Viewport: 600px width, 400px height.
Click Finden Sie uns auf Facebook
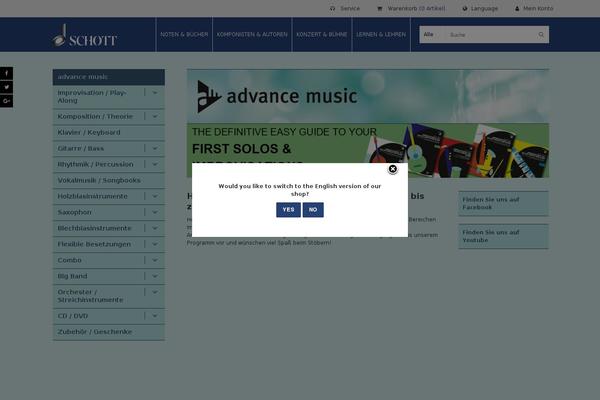(503, 203)
